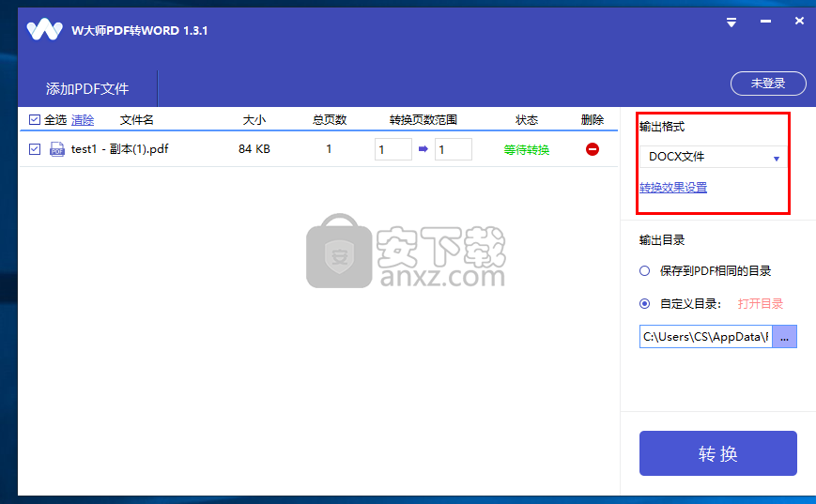The width and height of the screenshot is (816, 504).
Task: Click the 删除 column header
Action: coord(593,120)
